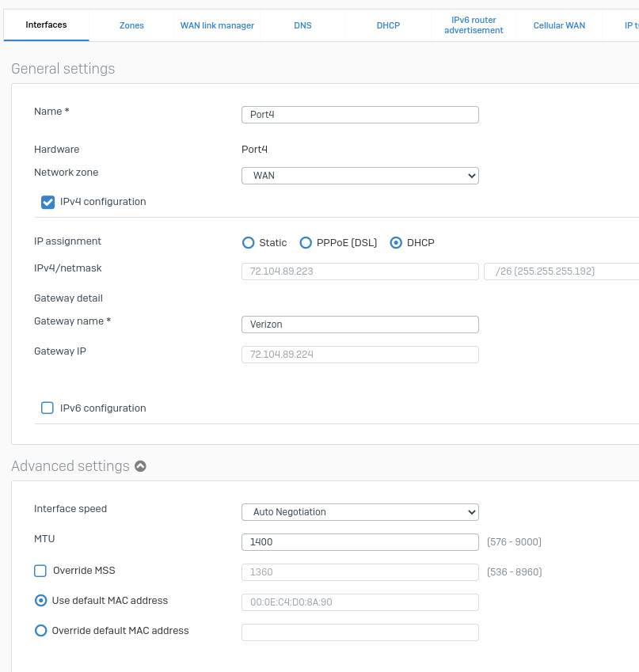
Task: Open the DHCP tab
Action: 388,25
